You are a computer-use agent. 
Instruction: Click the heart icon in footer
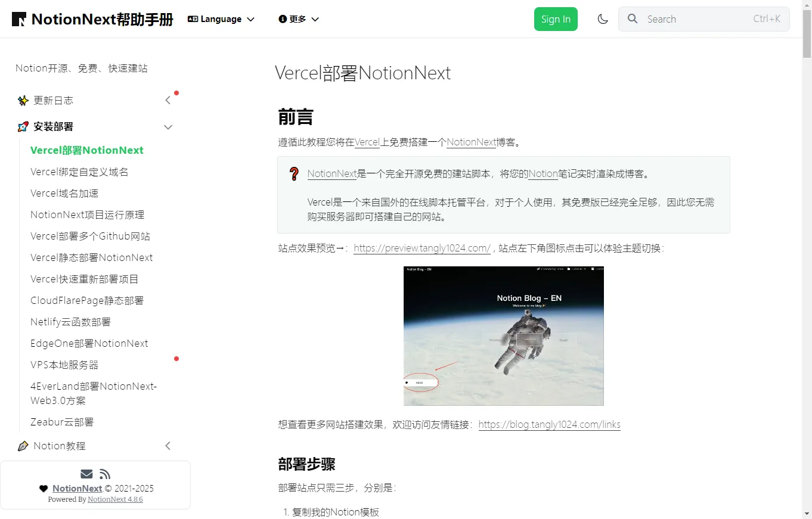[44, 489]
